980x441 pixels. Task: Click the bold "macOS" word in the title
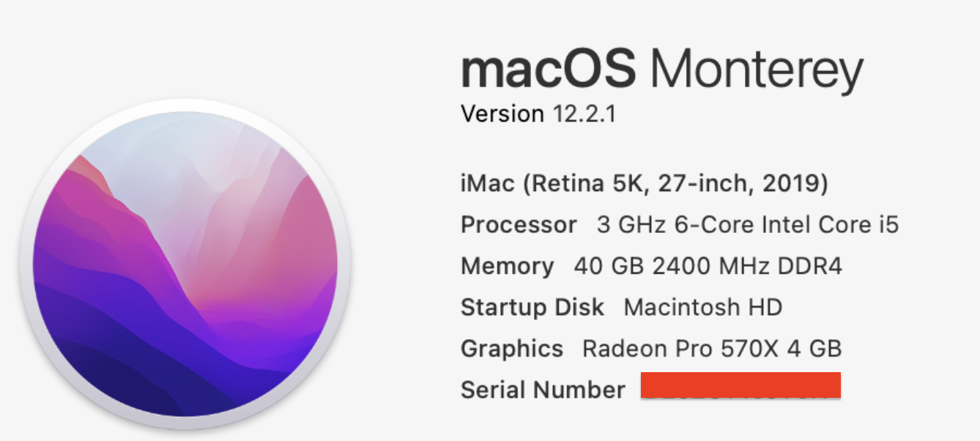click(548, 70)
